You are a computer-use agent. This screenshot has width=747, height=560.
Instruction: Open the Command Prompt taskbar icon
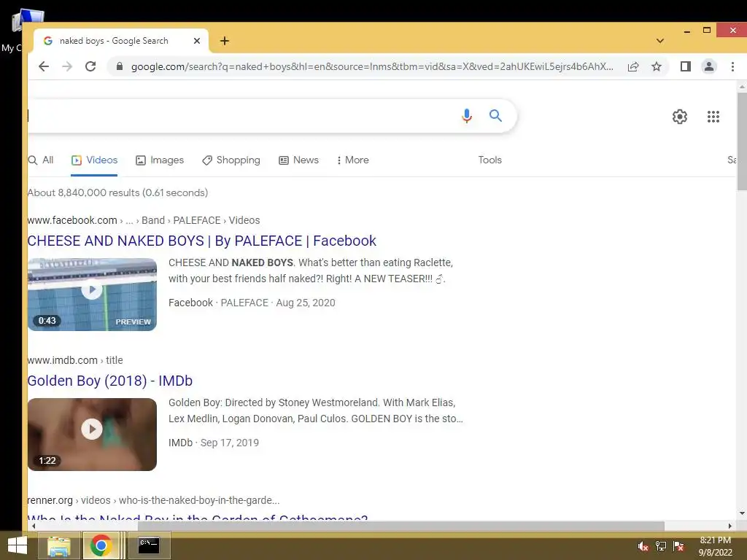pyautogui.click(x=149, y=545)
